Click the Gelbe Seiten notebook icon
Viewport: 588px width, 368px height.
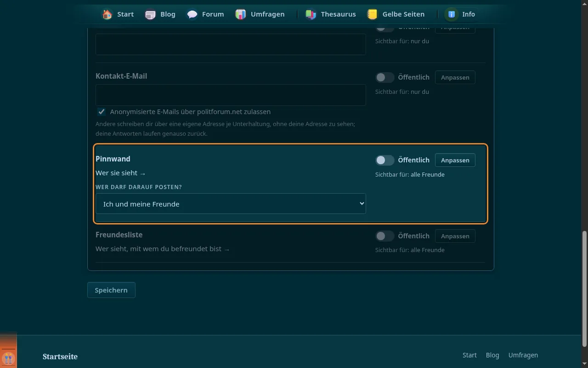(373, 14)
